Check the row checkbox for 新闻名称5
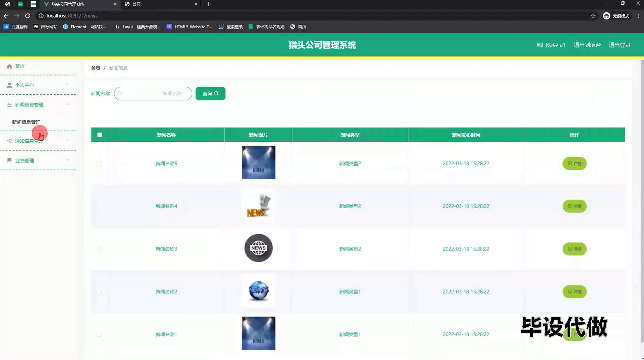Screen dimensions: 644x360 (x=99, y=164)
